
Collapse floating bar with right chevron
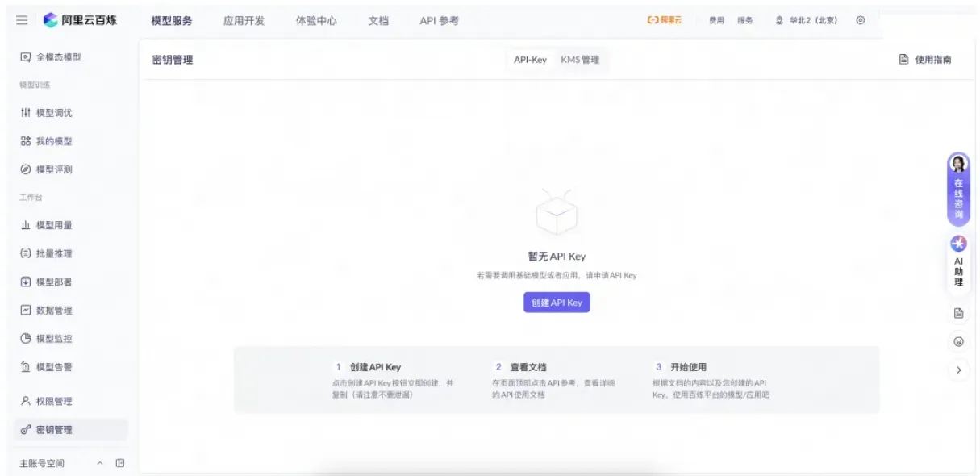(958, 370)
